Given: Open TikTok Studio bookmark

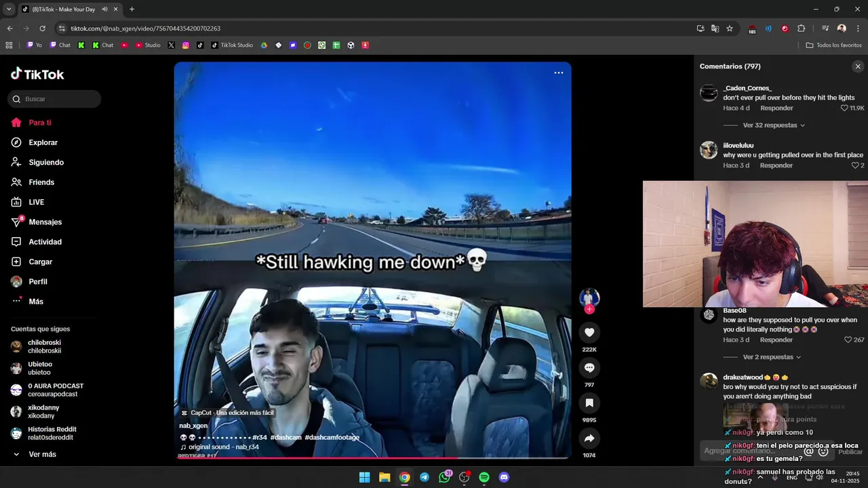Looking at the screenshot, I should tap(231, 45).
